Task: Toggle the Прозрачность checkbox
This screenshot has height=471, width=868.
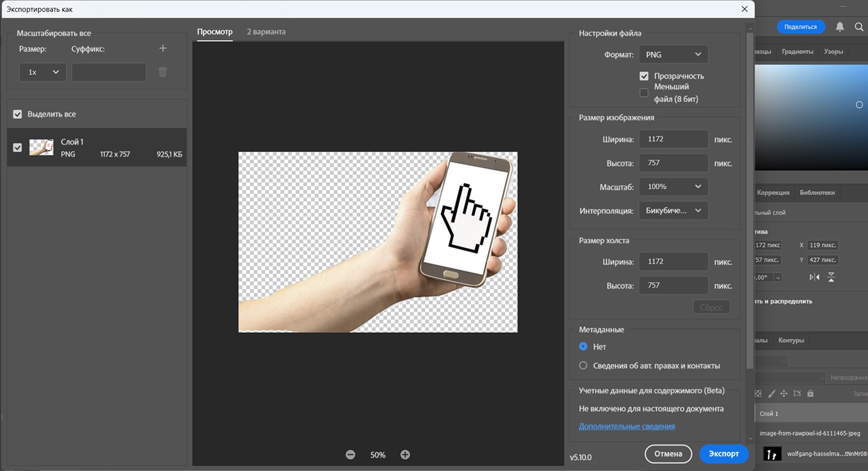Action: 644,76
